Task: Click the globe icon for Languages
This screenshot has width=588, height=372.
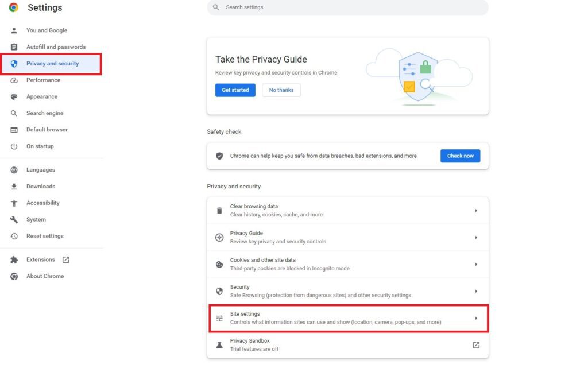Action: [x=14, y=170]
